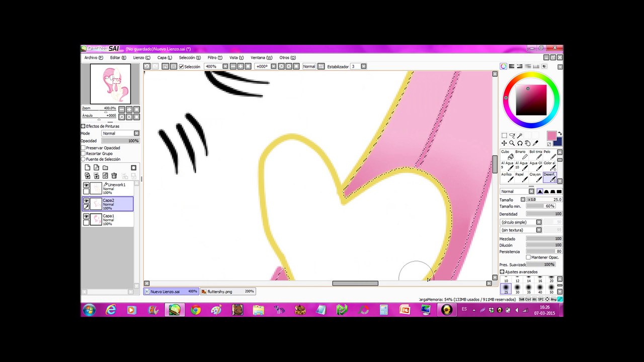Select the Linework1 layer
Screen dimensions: 644x362
pyautogui.click(x=108, y=189)
